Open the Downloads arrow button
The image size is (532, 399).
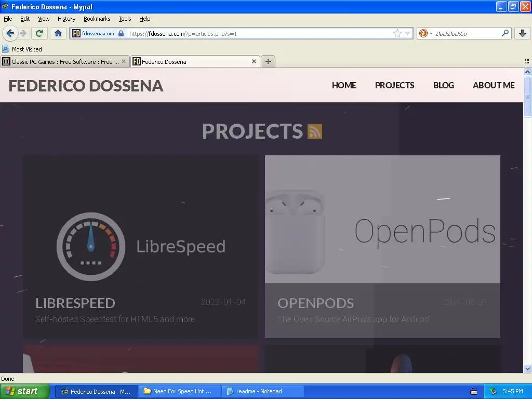click(x=523, y=33)
